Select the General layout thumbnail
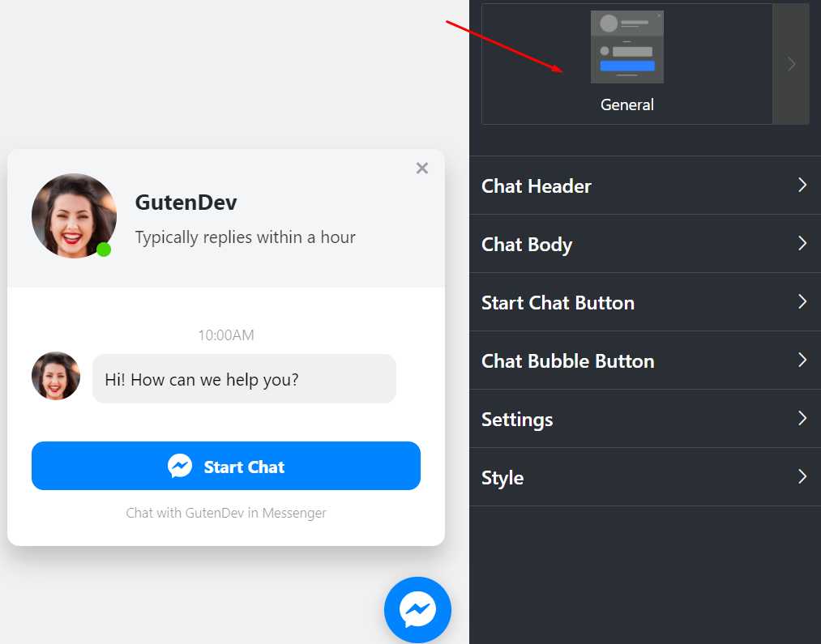The image size is (821, 644). (626, 47)
